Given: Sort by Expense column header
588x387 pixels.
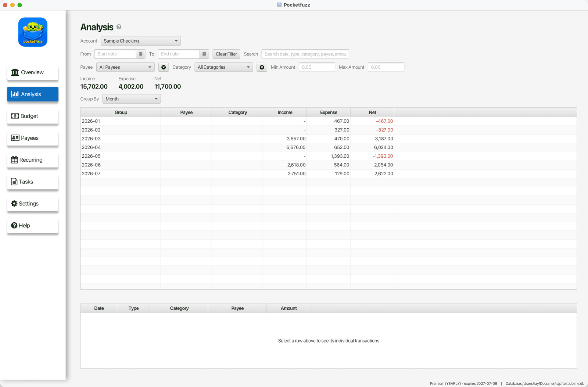Looking at the screenshot, I should [x=329, y=112].
